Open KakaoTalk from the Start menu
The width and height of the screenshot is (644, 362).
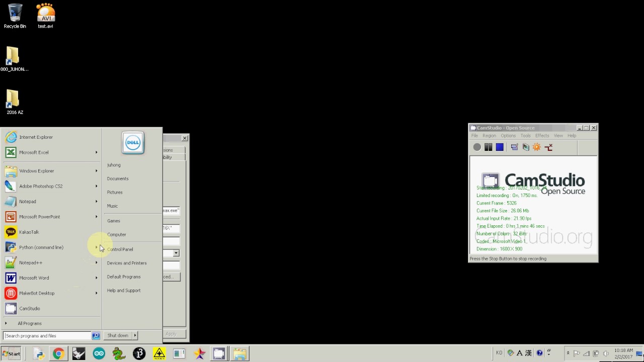(x=51, y=232)
